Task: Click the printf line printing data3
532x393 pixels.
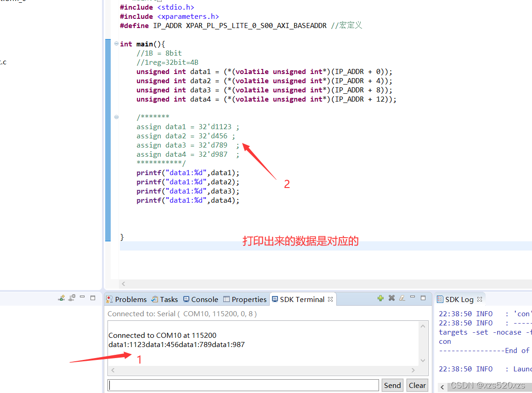Action: tap(188, 191)
